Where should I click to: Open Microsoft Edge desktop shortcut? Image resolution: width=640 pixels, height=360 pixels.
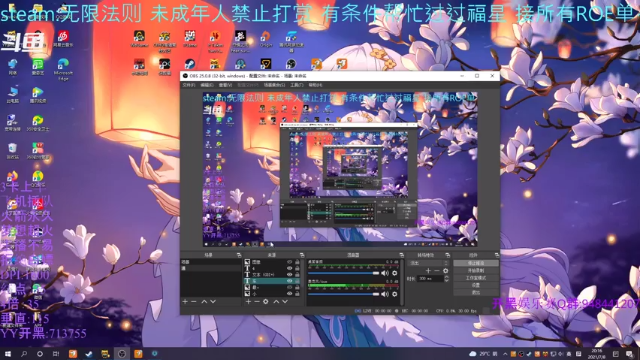point(63,69)
